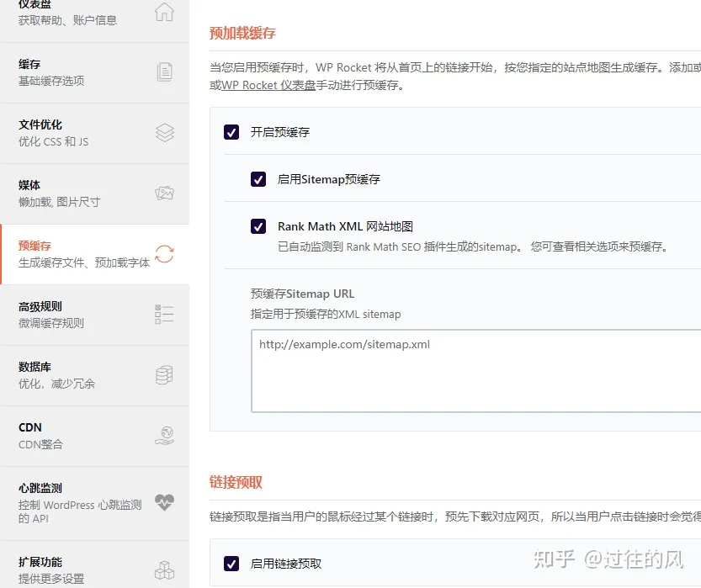Click the heartbeat monitor heart icon
The image size is (701, 588).
(x=165, y=502)
